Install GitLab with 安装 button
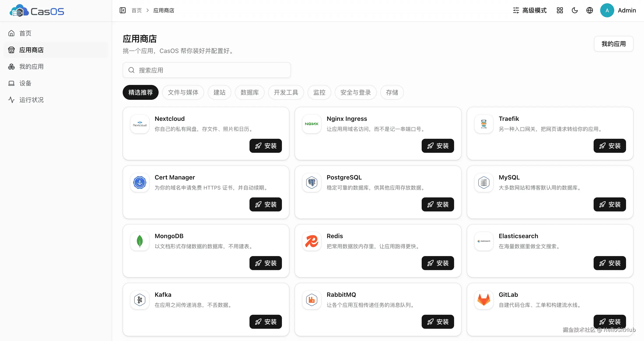The image size is (644, 341). coord(610,322)
